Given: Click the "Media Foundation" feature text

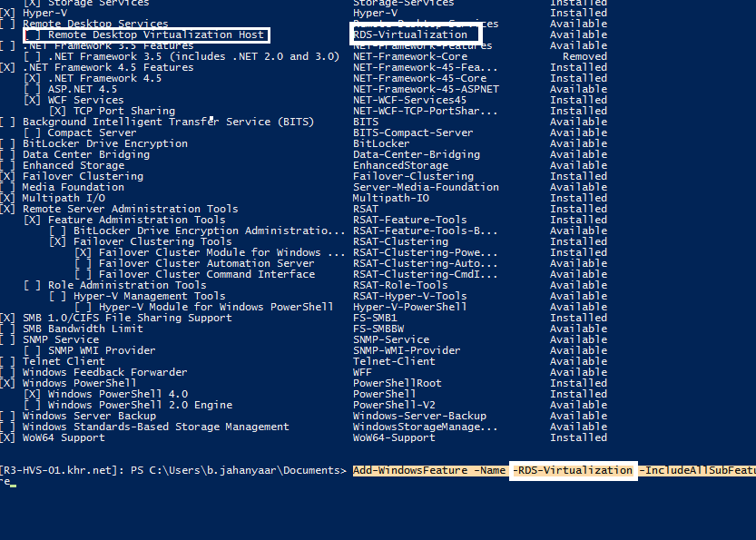Looking at the screenshot, I should 74,187.
